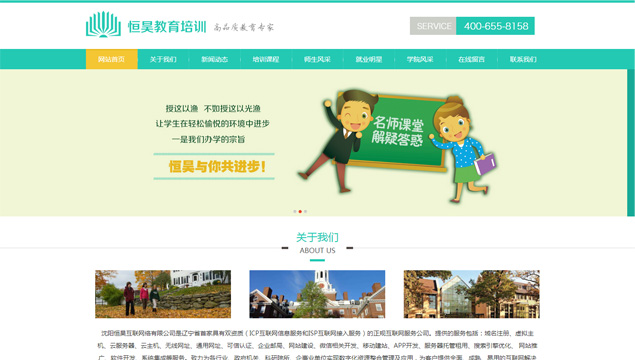Select the first banner slide dot

(x=295, y=211)
